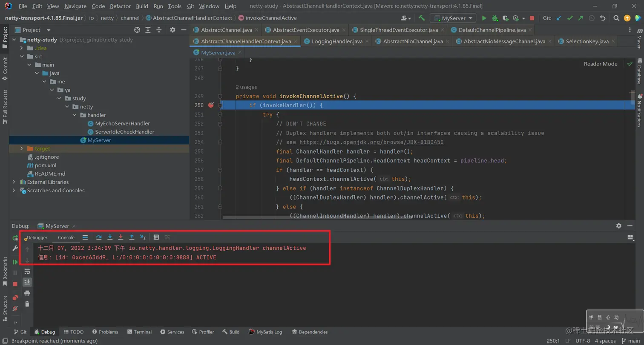Toggle Reader Mode in editor

(x=601, y=64)
